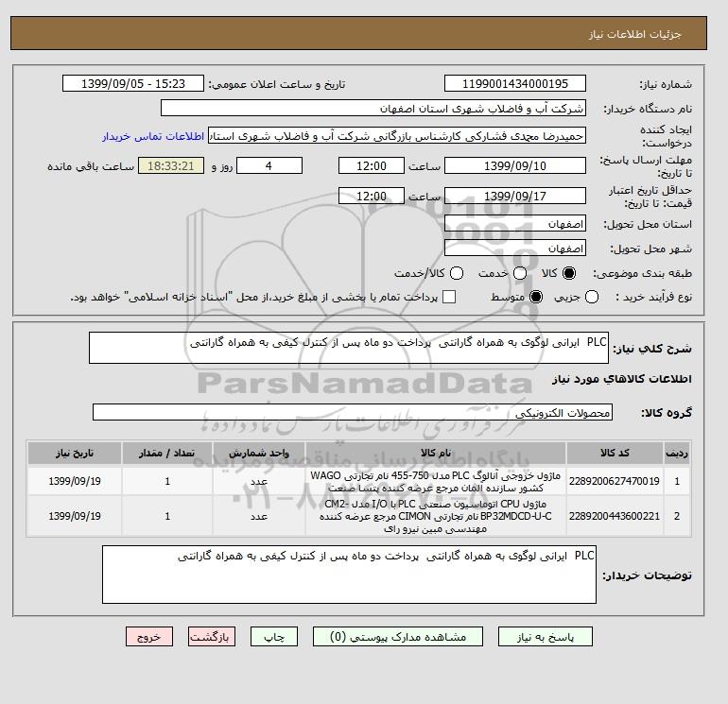The image size is (728, 704).
Task: Click the تعداد / مقدار column header
Action: pyautogui.click(x=167, y=453)
